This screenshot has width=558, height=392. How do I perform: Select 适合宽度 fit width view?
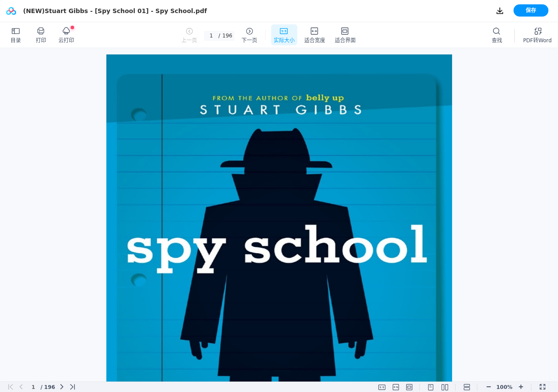(315, 35)
